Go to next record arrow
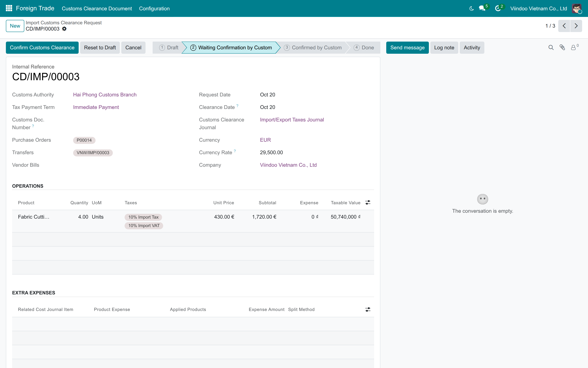 point(576,26)
